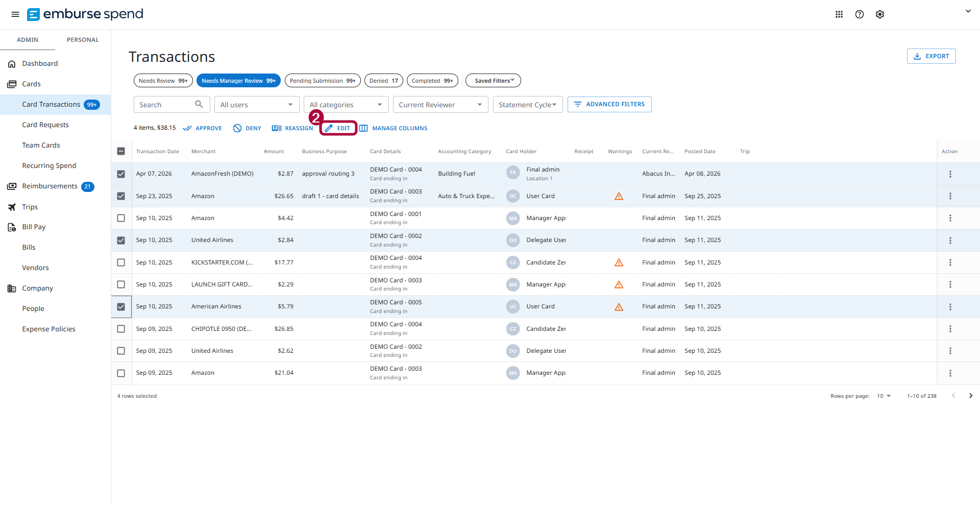Open action menu for AmazonFresh (DEMO) row
This screenshot has width=980, height=505.
(950, 174)
